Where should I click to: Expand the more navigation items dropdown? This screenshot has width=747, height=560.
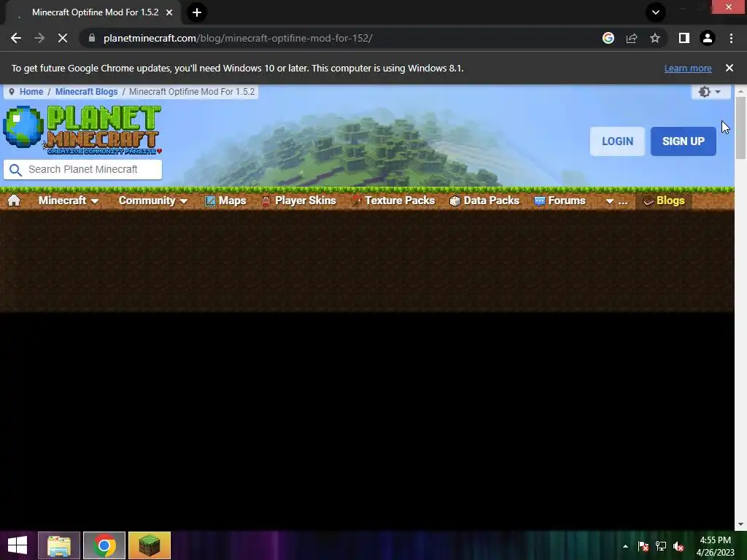tap(616, 201)
